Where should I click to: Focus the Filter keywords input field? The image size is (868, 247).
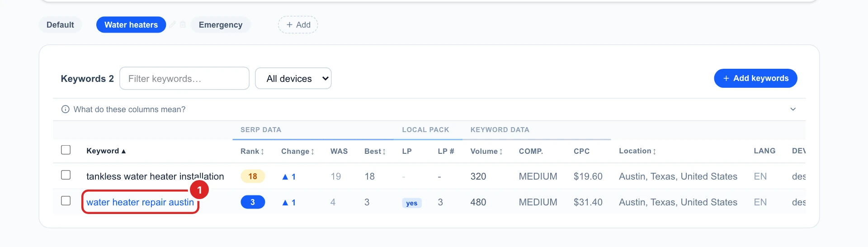click(184, 78)
